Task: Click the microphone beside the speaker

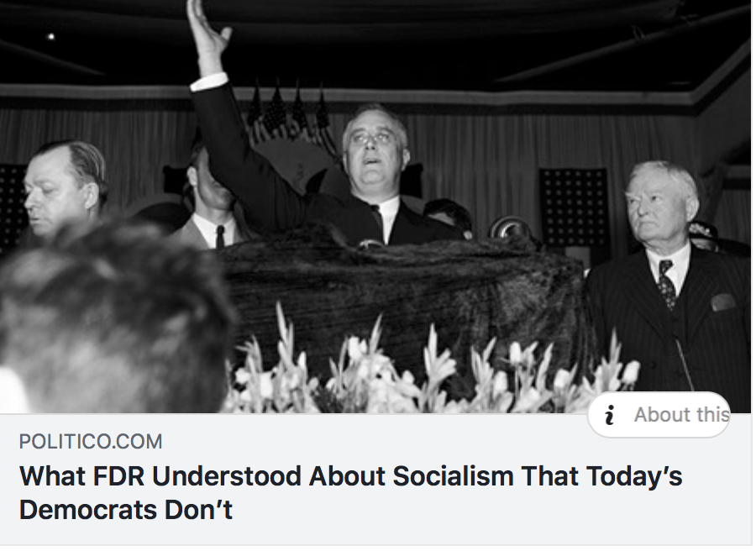Action: tap(507, 228)
